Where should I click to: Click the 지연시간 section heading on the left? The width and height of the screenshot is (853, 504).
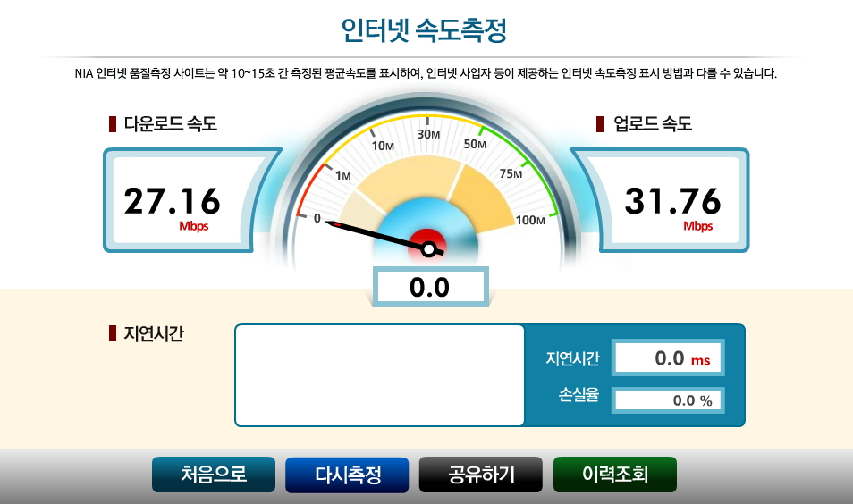click(154, 333)
